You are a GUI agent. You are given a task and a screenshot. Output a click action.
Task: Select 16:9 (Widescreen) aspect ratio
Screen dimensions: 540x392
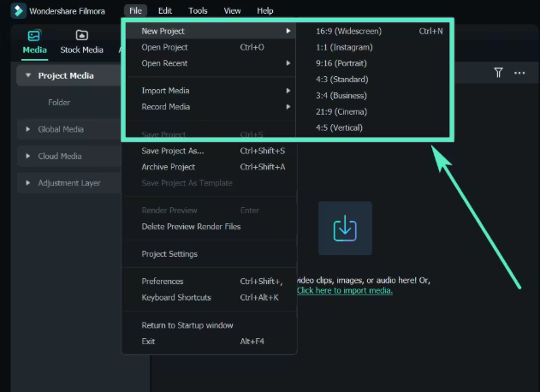point(373,31)
